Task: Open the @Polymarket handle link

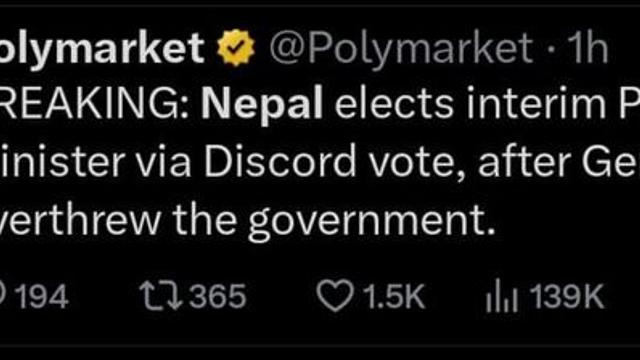Action: coord(401,50)
